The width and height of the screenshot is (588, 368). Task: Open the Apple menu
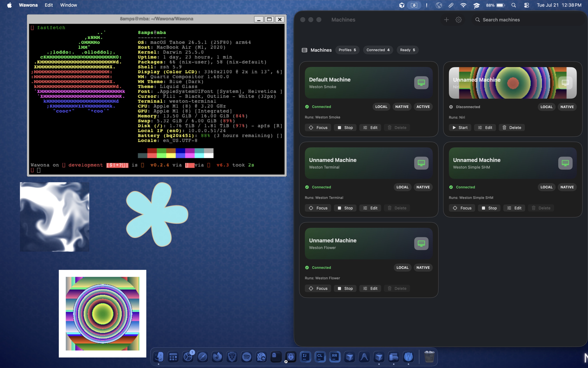pyautogui.click(x=9, y=5)
